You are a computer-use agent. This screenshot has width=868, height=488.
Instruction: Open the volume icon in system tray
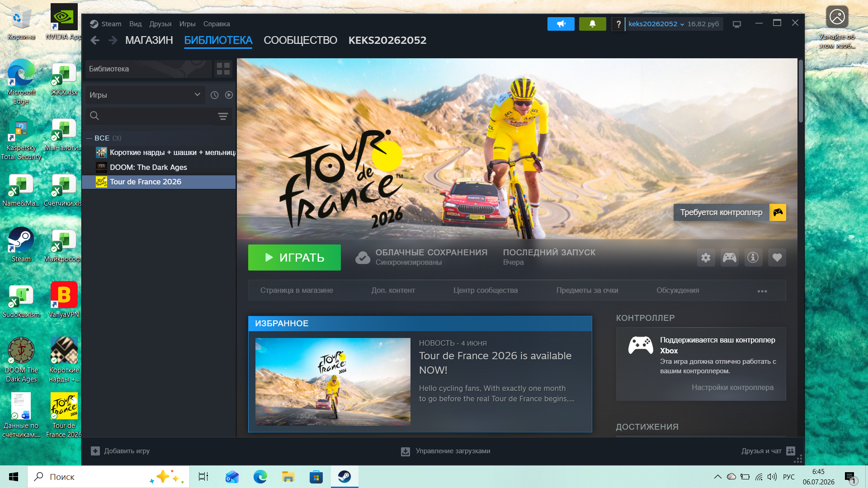point(772,477)
